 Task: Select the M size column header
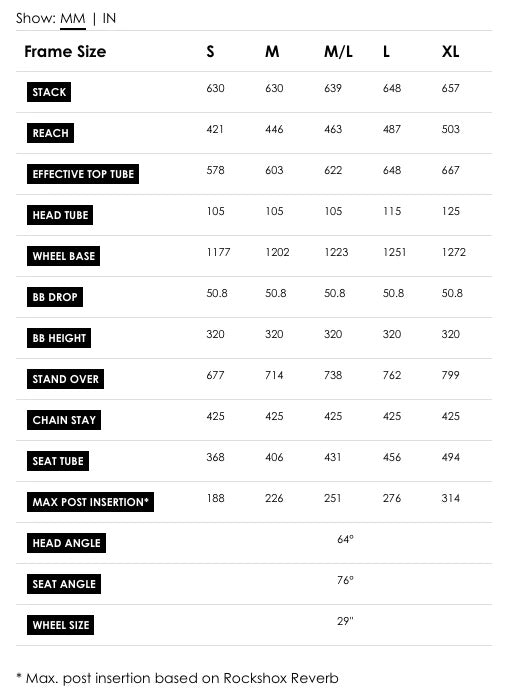click(272, 52)
